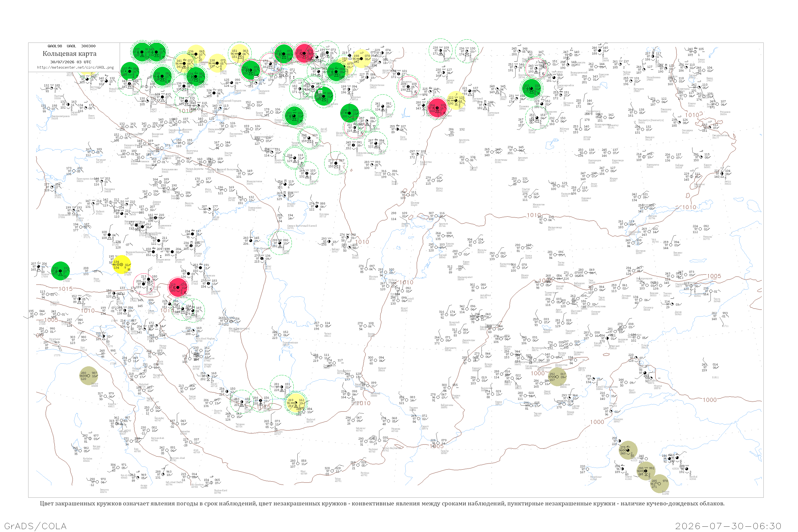
Task: Click the "Карабутак 35344" station label
Action: coord(425,163)
